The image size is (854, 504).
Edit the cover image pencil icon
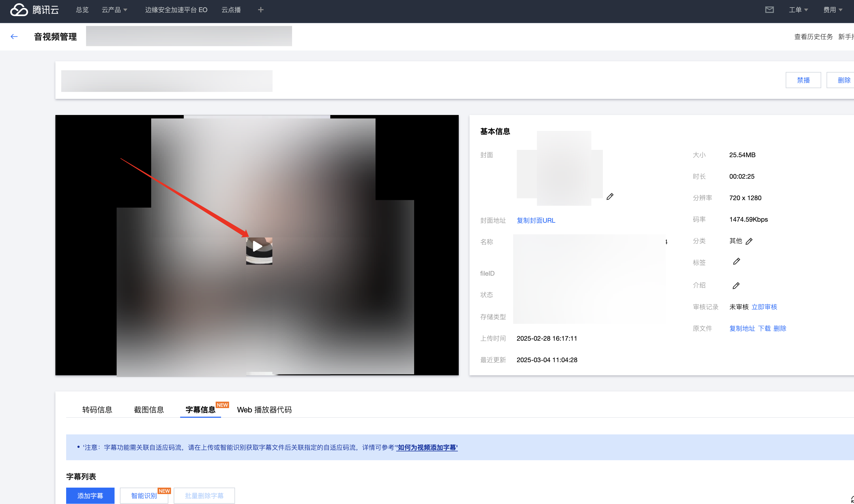click(x=610, y=197)
